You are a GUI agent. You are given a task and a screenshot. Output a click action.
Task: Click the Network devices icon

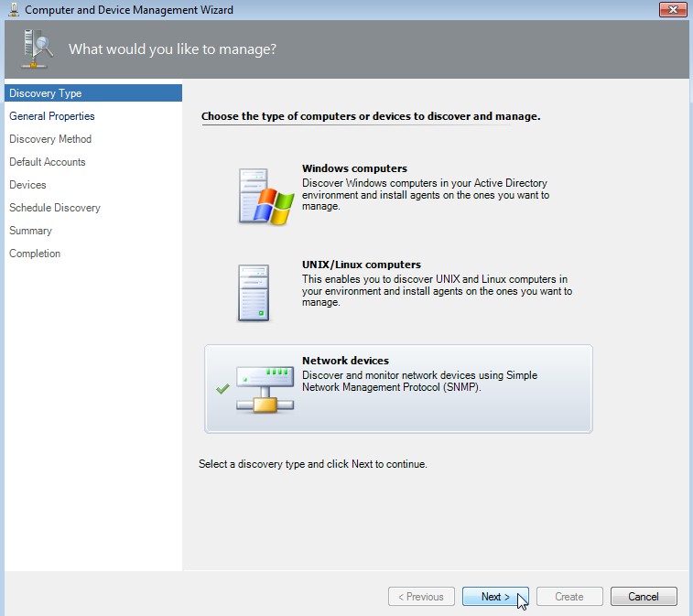tap(265, 389)
